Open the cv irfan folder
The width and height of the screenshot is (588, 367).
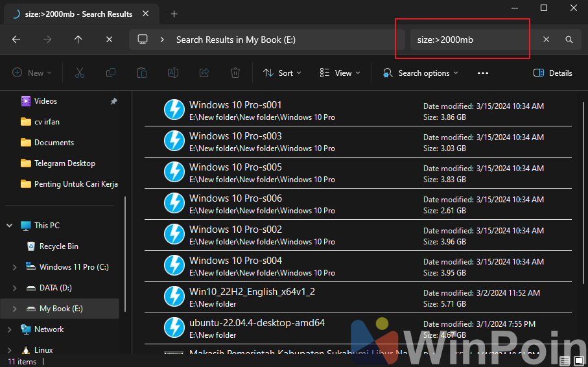(x=47, y=122)
